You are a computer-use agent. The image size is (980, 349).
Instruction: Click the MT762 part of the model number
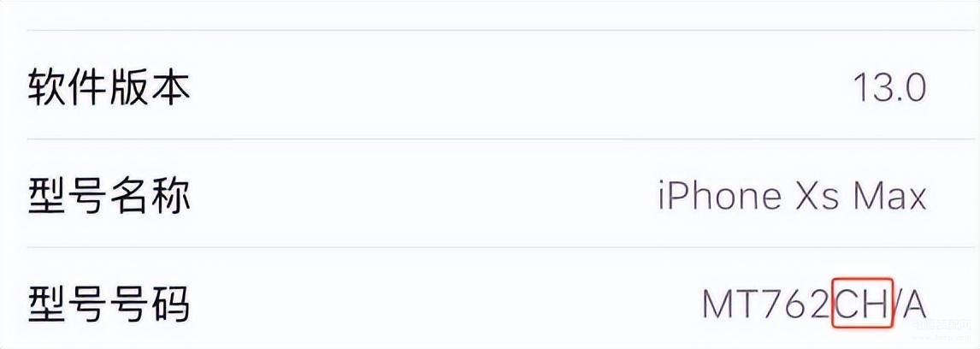click(765, 304)
